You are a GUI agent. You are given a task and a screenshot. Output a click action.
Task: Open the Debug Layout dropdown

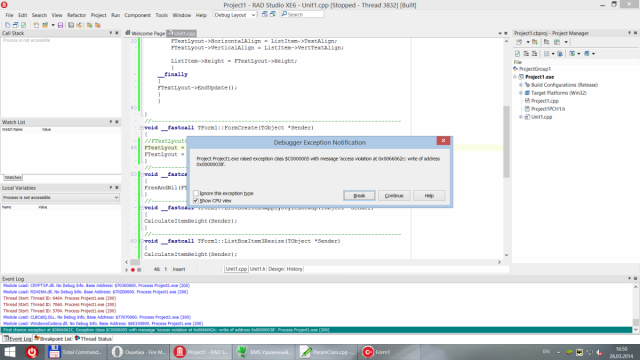[253, 15]
